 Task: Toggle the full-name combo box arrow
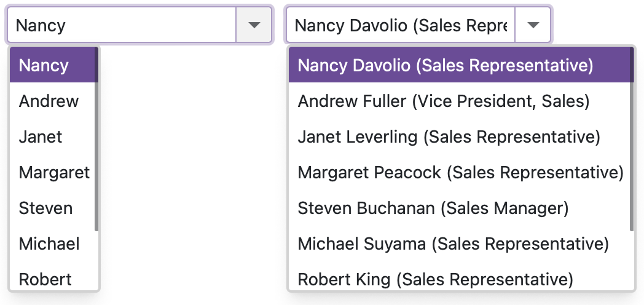533,25
